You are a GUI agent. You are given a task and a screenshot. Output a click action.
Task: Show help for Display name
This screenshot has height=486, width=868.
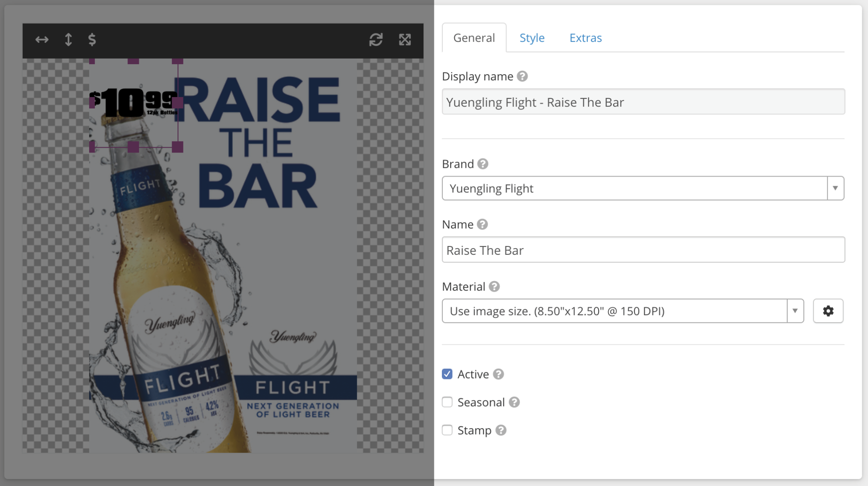tap(522, 76)
